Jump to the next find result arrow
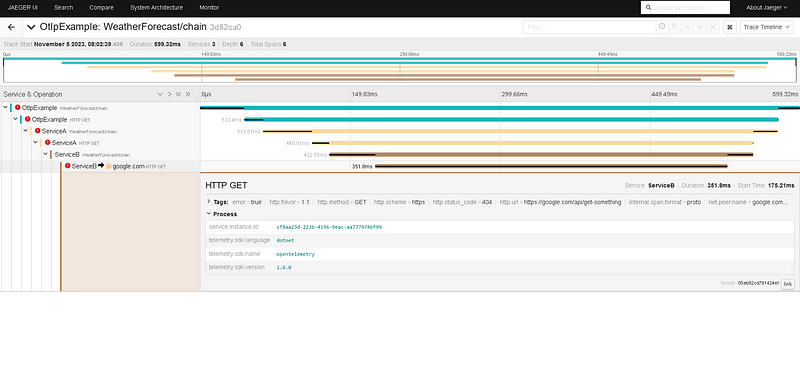 click(699, 27)
